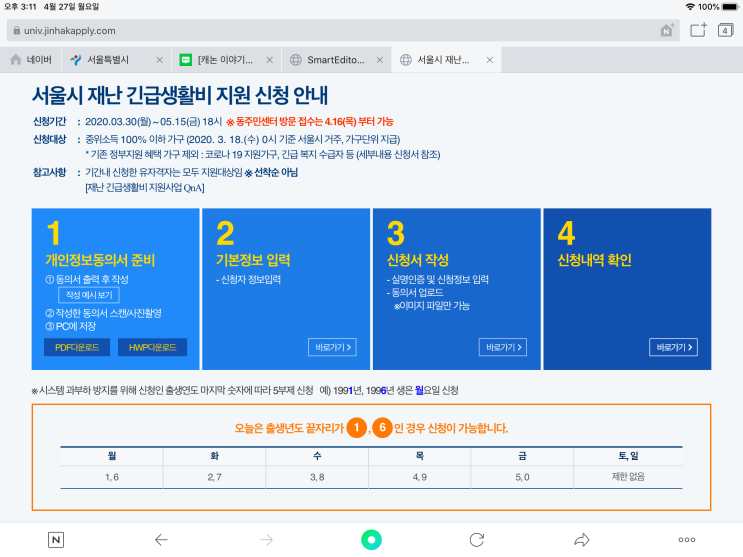Click the 금 column header

522,456
